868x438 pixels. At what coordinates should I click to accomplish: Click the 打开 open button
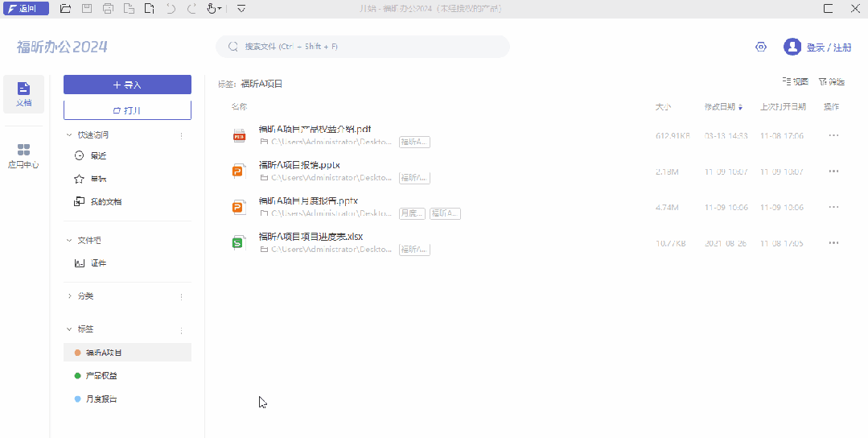tap(127, 110)
